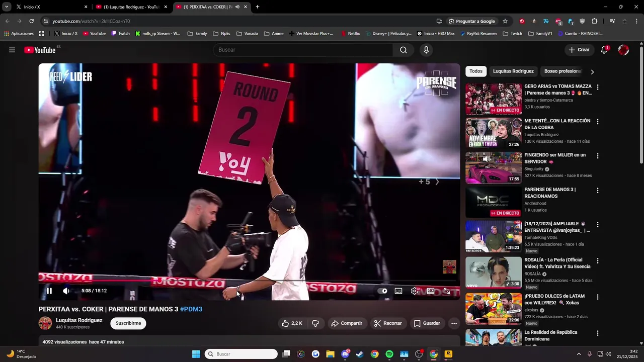Expand more filter chips with right arrow
Screen dimensions: 644x362
pyautogui.click(x=592, y=72)
